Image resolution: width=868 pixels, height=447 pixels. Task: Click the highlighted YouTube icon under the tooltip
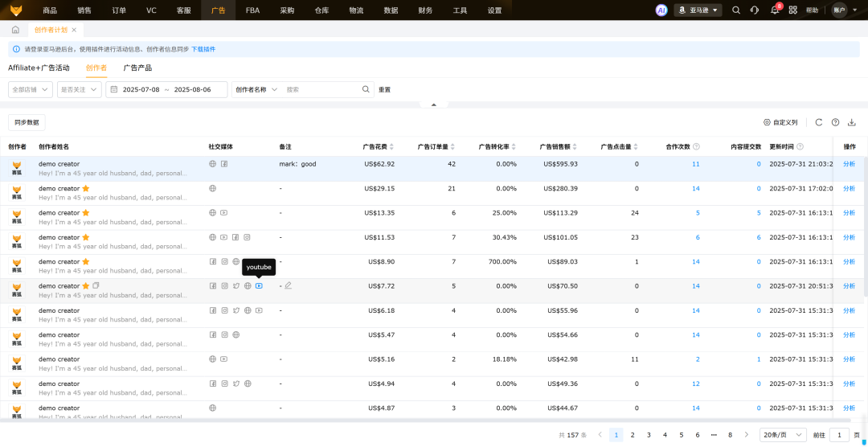[259, 286]
